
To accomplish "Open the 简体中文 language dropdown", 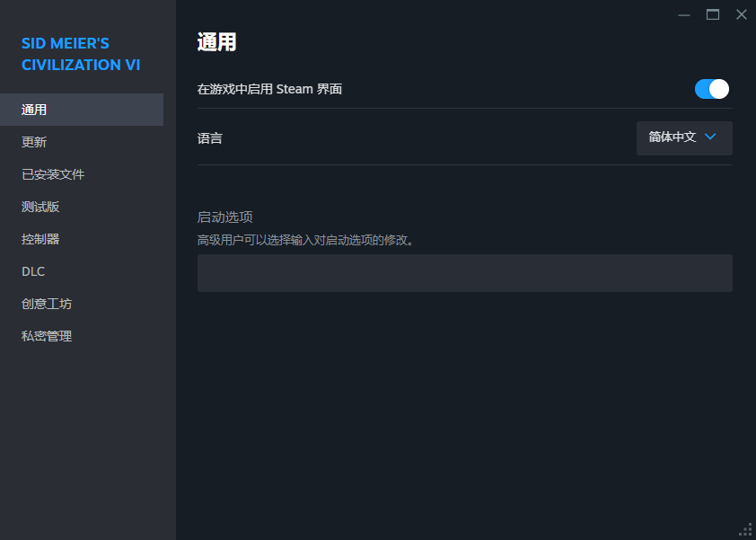I will click(x=684, y=138).
